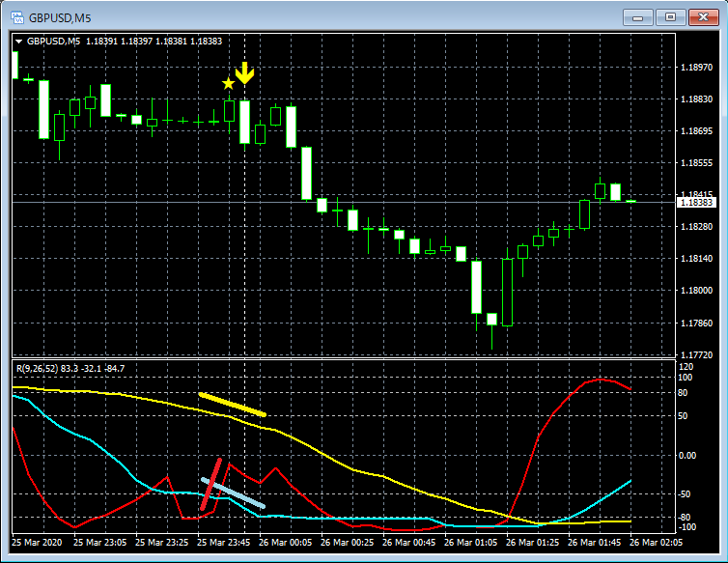
Task: Select the thick light-blue trend line in indicator
Action: 233,493
